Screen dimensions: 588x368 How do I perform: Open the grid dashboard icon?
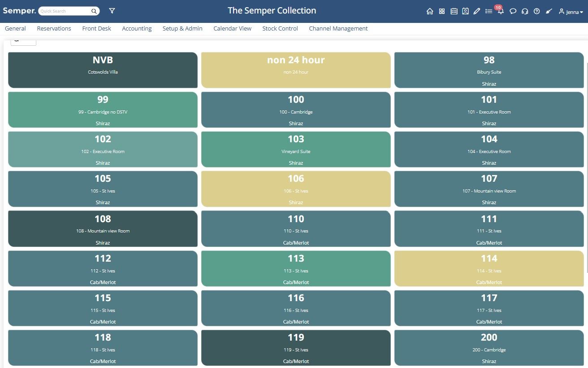point(441,11)
